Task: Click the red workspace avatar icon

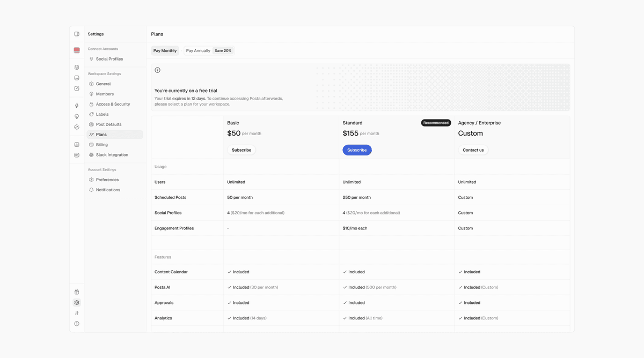Action: click(77, 50)
